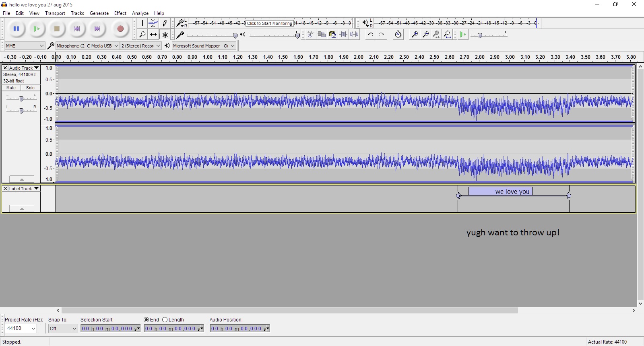This screenshot has width=644, height=346.
Task: Open the Generate menu
Action: [99, 13]
